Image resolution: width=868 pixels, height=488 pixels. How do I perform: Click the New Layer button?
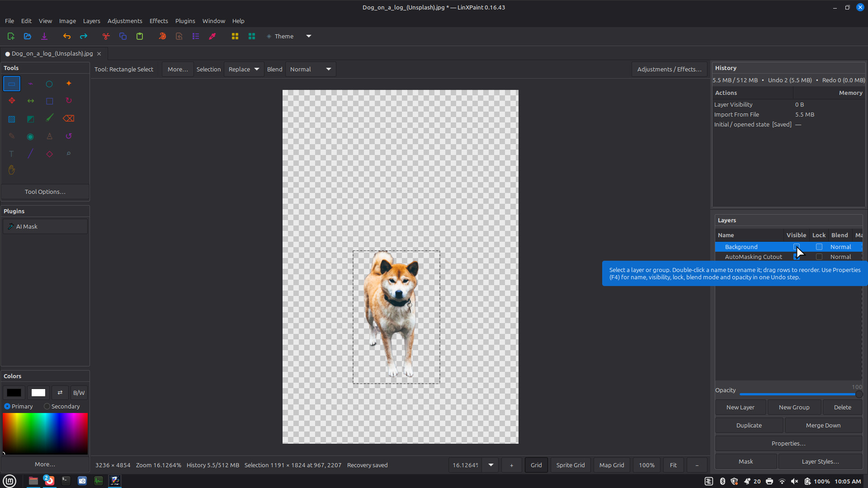point(741,407)
